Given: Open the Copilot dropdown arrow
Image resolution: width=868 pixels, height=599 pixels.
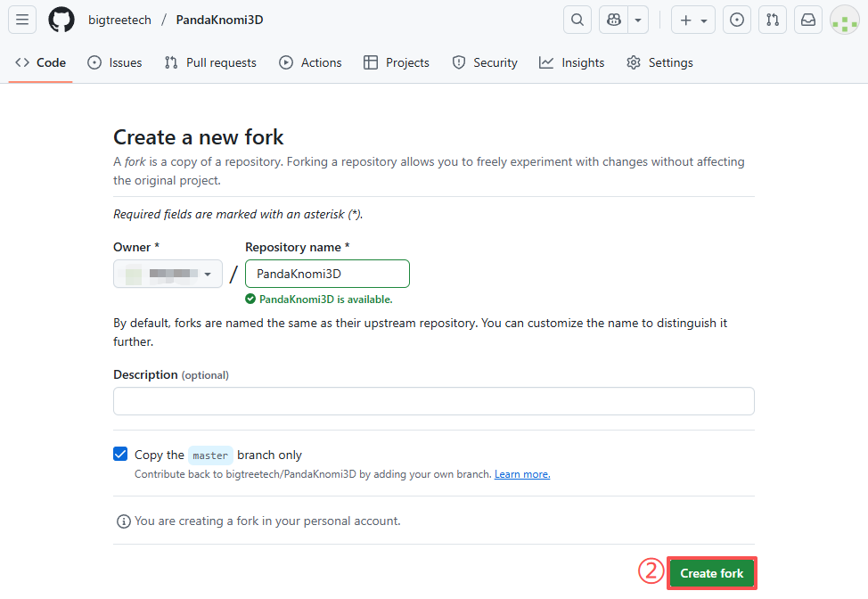Looking at the screenshot, I should click(638, 20).
